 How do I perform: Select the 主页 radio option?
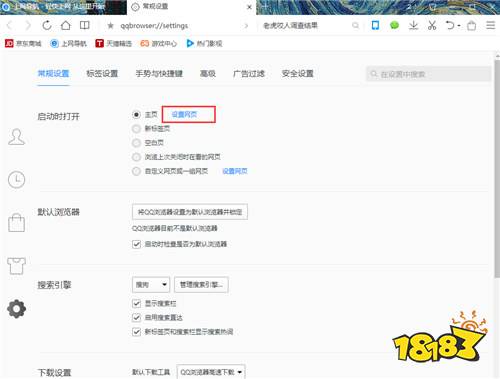(x=136, y=115)
